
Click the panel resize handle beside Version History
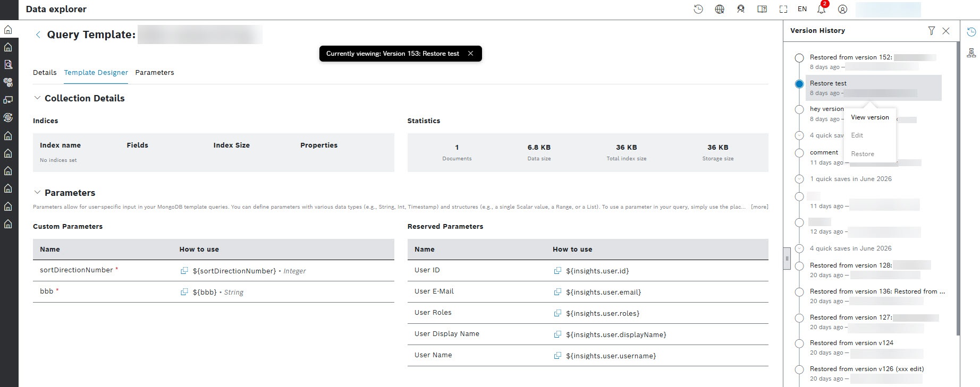coord(787,259)
